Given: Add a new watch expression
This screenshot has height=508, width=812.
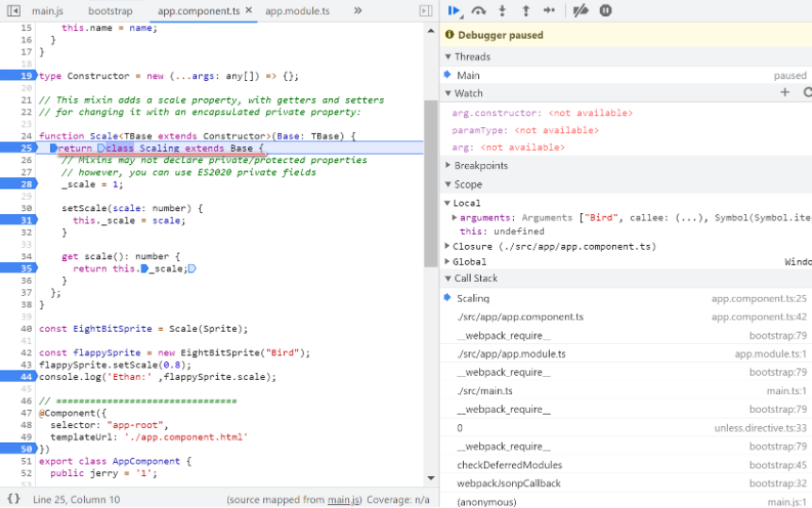Looking at the screenshot, I should coord(785,92).
